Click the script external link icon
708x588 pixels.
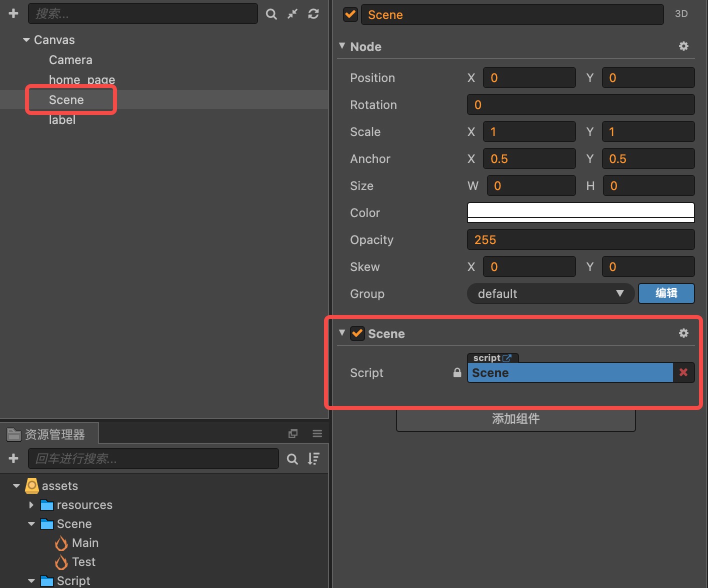[507, 358]
